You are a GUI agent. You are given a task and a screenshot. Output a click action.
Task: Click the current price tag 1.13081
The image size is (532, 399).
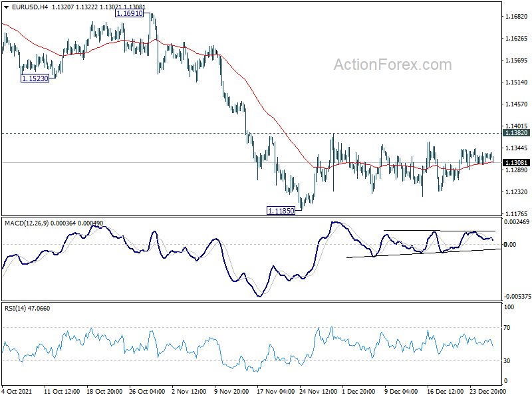tap(517, 163)
